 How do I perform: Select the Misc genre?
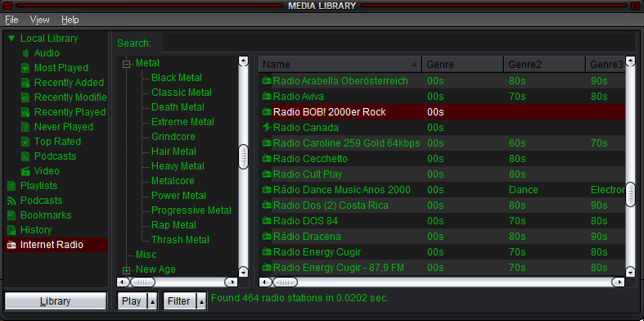[146, 255]
